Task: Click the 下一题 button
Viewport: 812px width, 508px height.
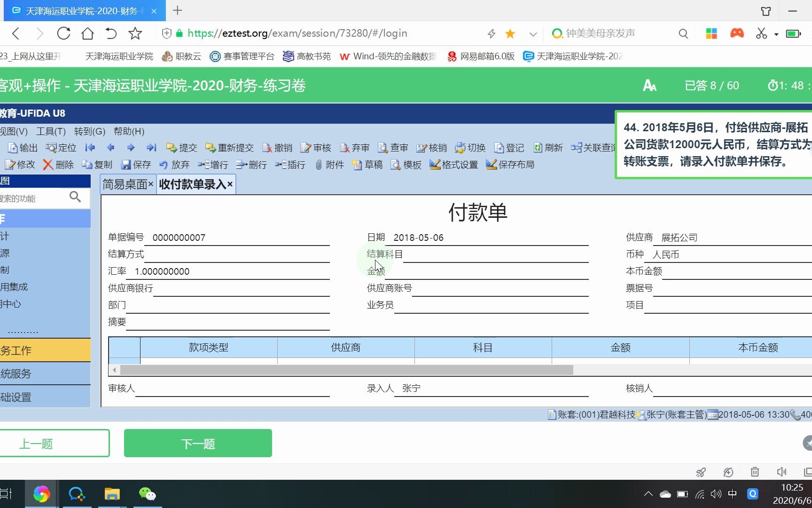Action: [x=197, y=443]
